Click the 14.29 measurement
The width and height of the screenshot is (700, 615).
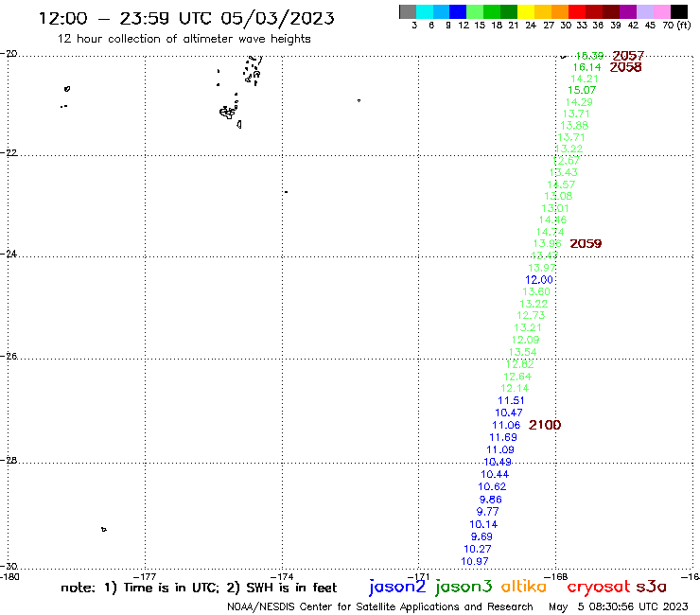pos(579,102)
